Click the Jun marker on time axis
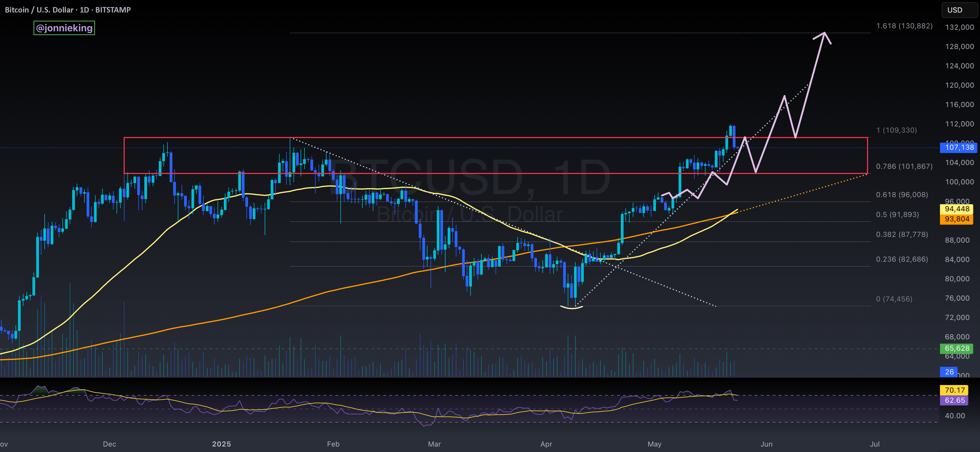 [766, 444]
